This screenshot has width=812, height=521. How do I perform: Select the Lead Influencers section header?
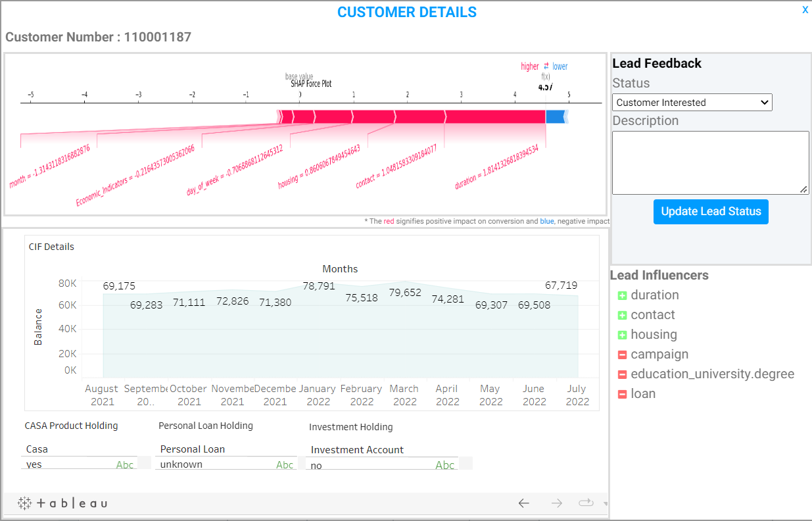pyautogui.click(x=659, y=275)
